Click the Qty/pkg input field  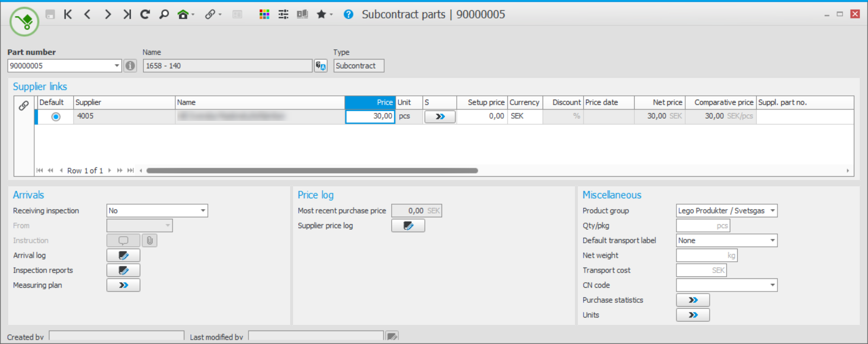(x=703, y=225)
